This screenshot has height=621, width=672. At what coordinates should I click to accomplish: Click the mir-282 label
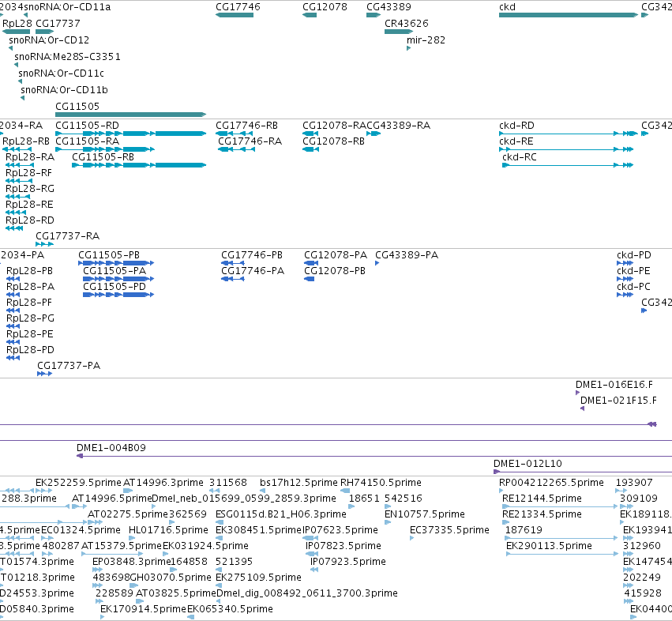pos(426,40)
